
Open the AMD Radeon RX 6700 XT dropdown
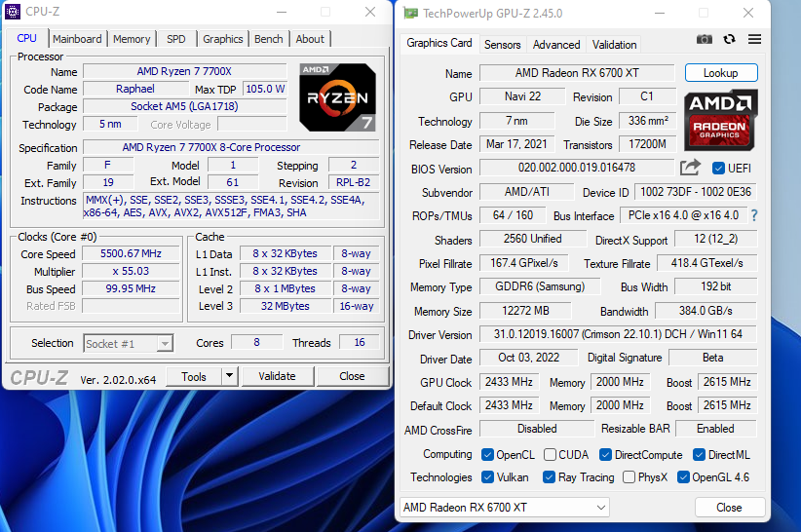tap(504, 508)
